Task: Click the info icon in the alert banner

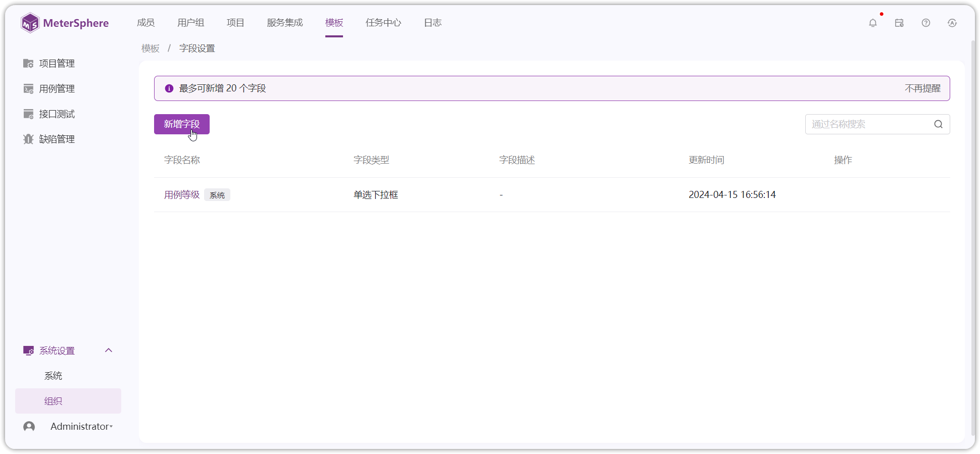Action: 169,88
